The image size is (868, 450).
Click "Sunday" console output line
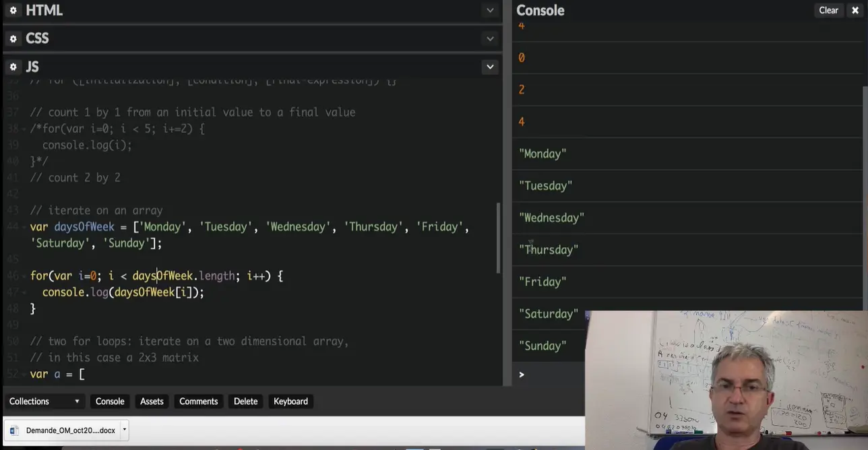542,346
